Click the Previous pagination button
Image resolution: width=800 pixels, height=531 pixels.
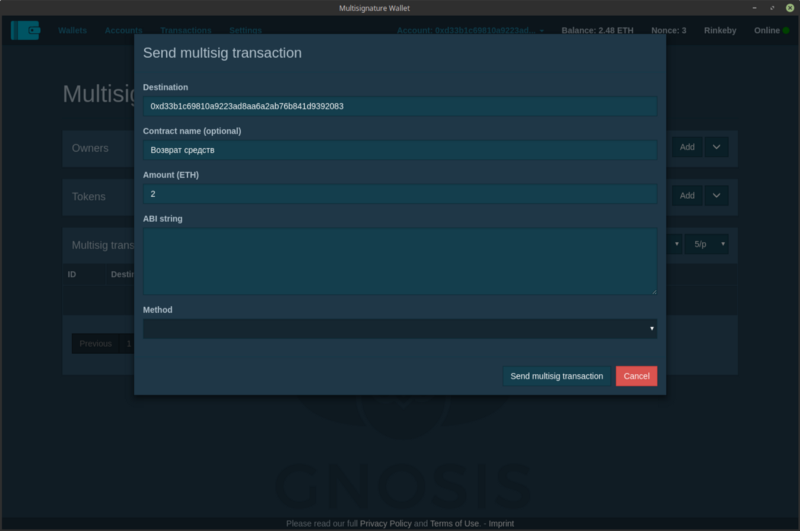(95, 343)
